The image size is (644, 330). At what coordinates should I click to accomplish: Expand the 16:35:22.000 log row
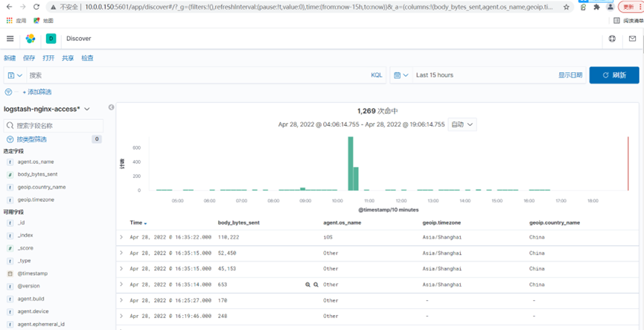click(x=121, y=237)
